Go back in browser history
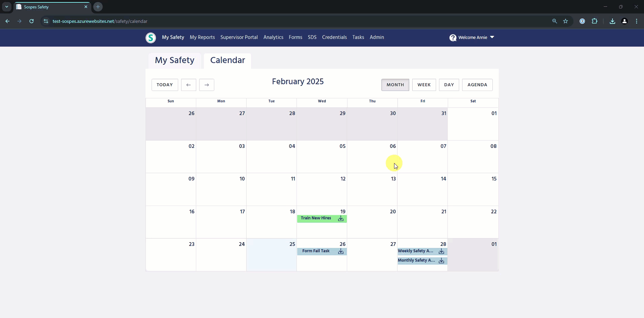644x318 pixels. [7, 21]
